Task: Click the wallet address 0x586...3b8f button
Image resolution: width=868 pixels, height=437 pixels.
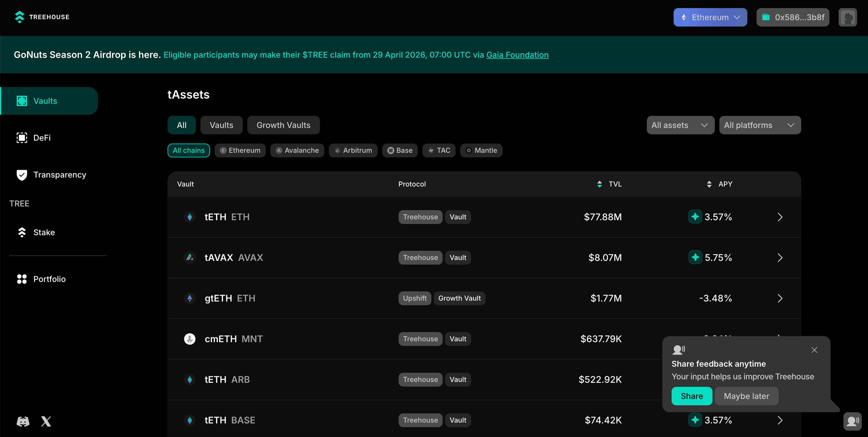Action: point(793,17)
